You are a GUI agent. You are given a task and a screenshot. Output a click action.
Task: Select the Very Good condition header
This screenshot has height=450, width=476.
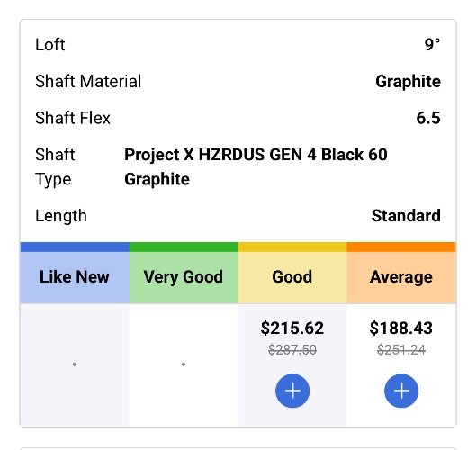coord(184,277)
